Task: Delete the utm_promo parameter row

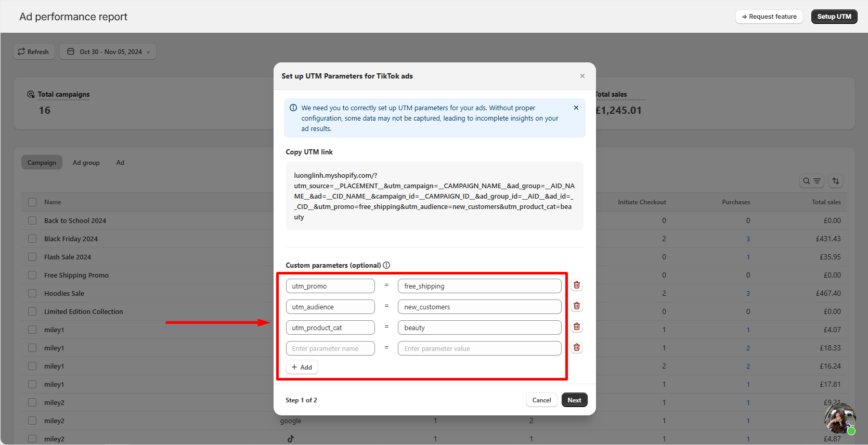Action: [576, 285]
